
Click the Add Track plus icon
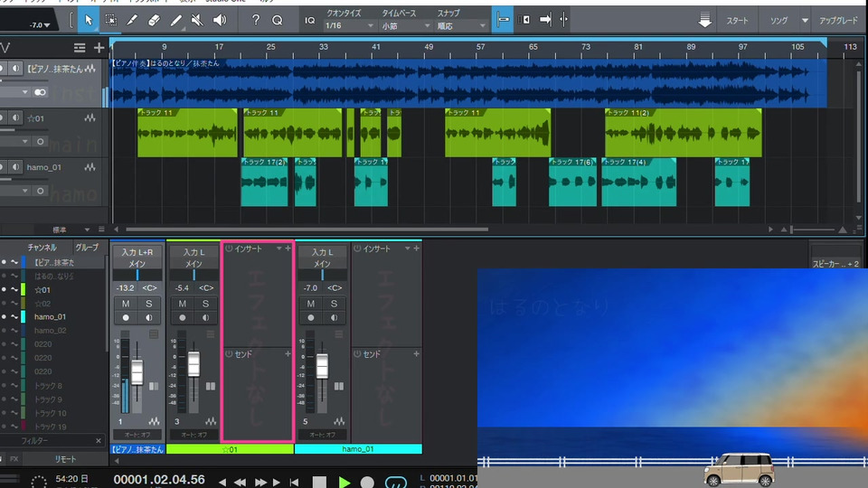(x=99, y=48)
